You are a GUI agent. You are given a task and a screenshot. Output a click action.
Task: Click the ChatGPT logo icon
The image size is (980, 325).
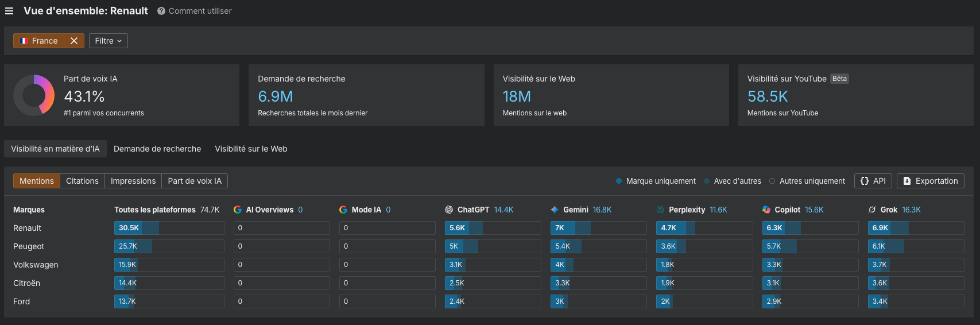pyautogui.click(x=449, y=210)
